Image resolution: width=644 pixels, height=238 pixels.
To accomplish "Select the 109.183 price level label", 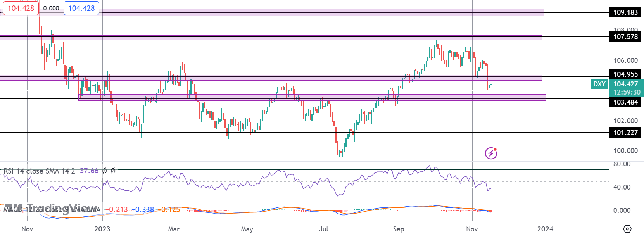I will [625, 12].
